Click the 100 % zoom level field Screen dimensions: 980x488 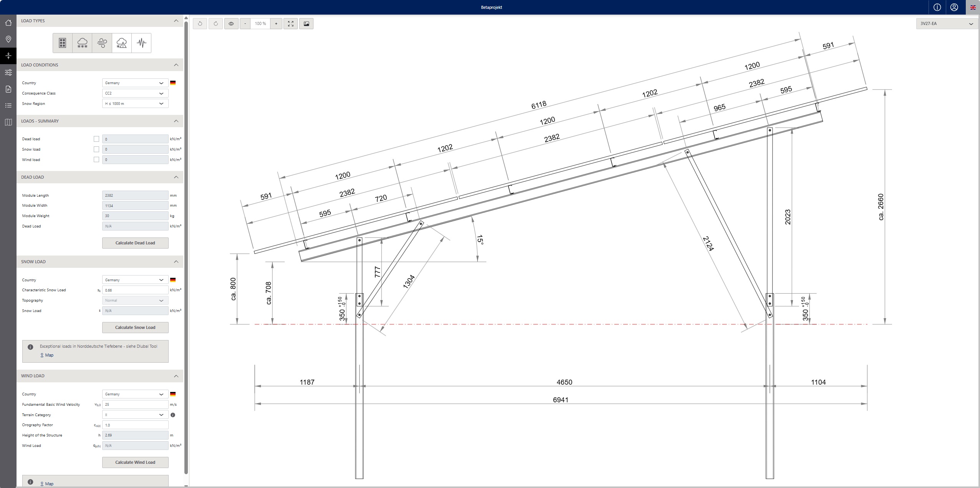coord(260,24)
